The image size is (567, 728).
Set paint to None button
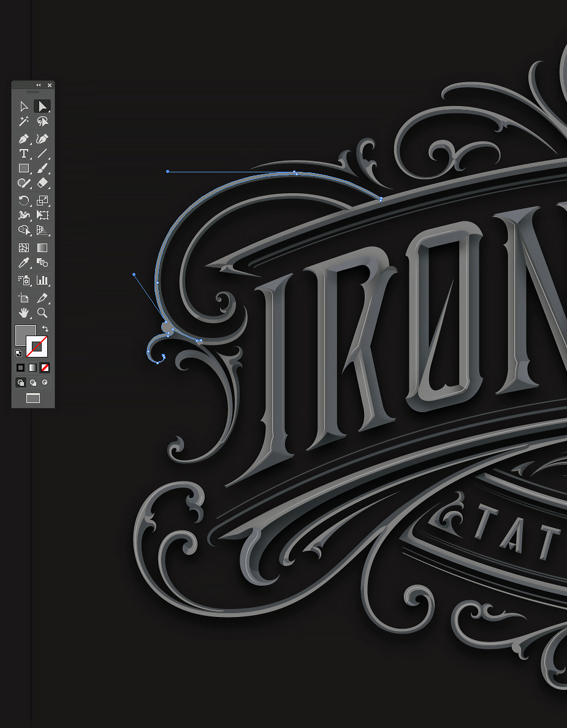(45, 368)
